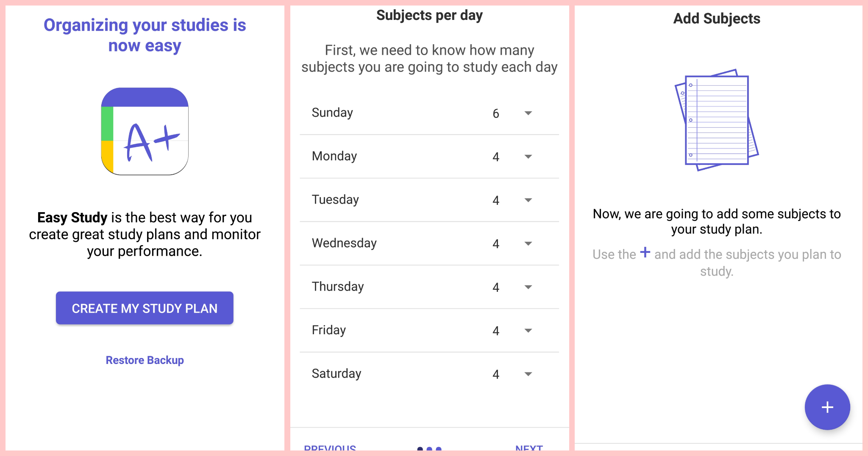Image resolution: width=868 pixels, height=456 pixels.
Task: Click the Subjects per day heading
Action: (x=429, y=16)
